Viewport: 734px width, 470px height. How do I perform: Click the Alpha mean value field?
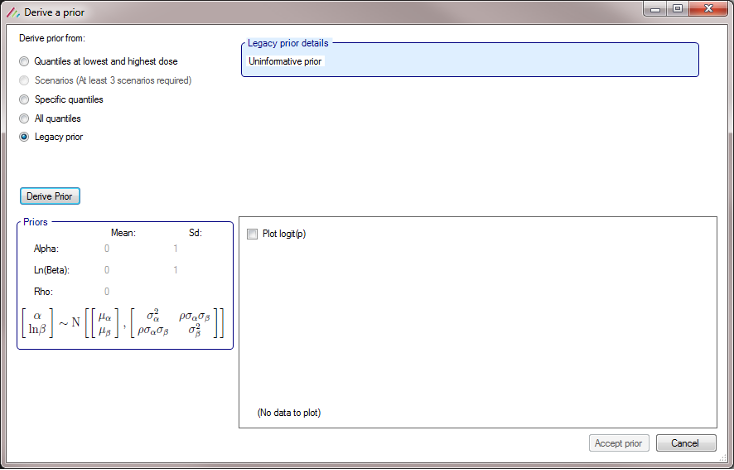pos(107,248)
